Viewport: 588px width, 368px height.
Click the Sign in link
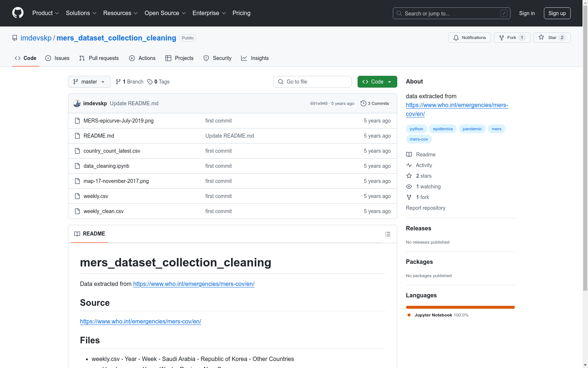[x=527, y=13]
